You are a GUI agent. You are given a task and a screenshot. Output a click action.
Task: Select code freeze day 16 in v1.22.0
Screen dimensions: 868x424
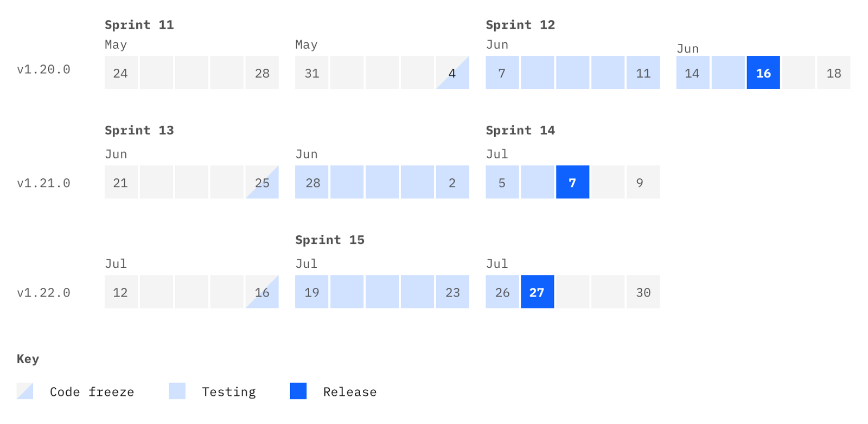[x=262, y=292]
